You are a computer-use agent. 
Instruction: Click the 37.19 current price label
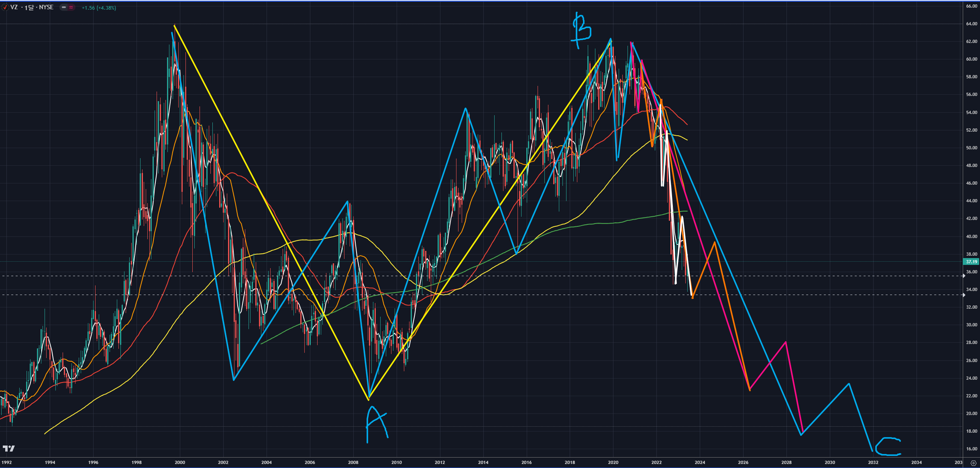coord(971,262)
